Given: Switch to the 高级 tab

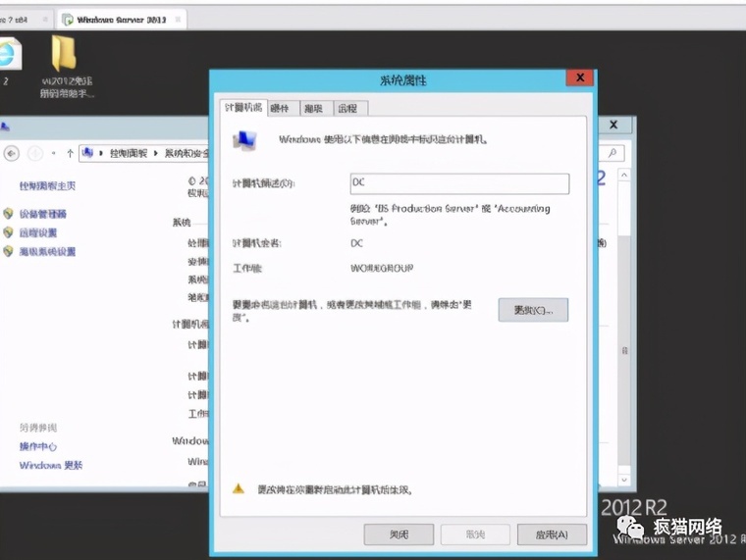Looking at the screenshot, I should coord(314,109).
